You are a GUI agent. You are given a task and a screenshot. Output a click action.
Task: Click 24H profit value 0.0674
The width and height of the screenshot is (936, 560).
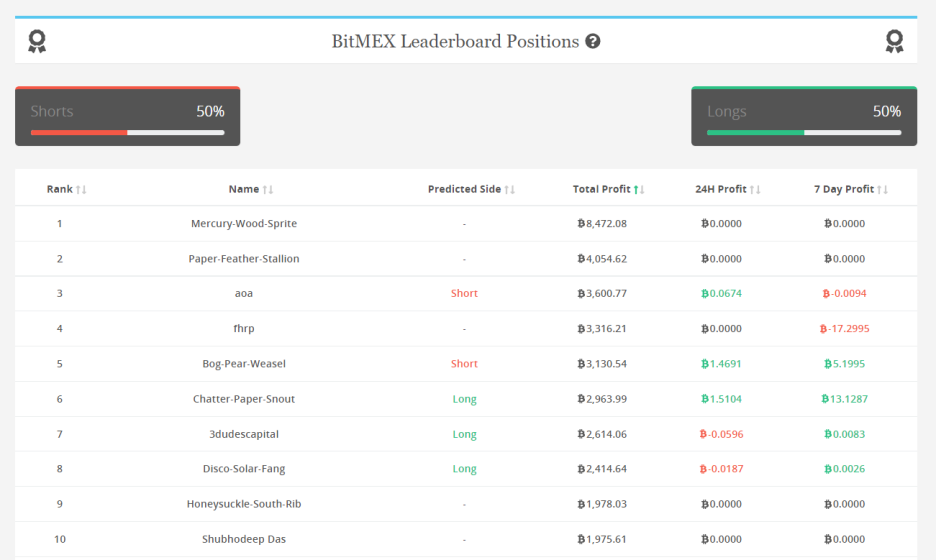721,293
